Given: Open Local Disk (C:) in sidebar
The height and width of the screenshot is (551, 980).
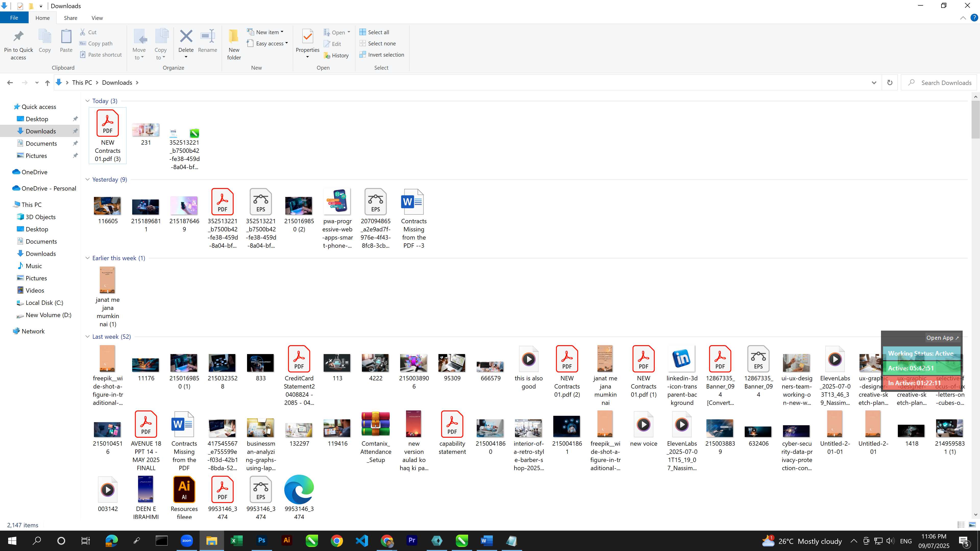Looking at the screenshot, I should [44, 303].
